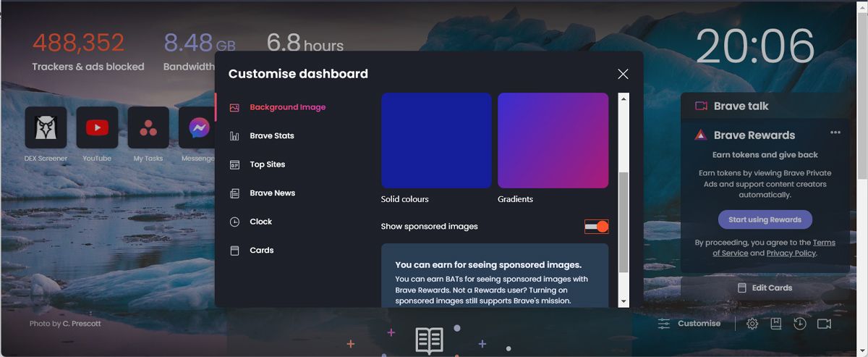This screenshot has height=357, width=868.
Task: Click the 20:06 clock display
Action: tap(755, 46)
